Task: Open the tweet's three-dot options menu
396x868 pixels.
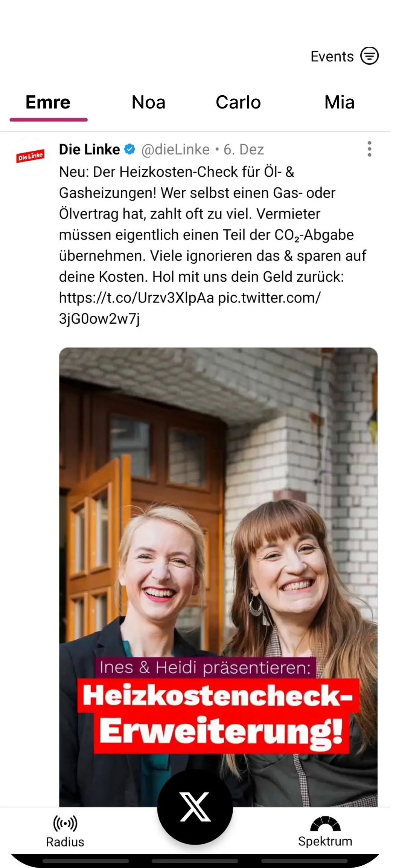Action: 370,149
